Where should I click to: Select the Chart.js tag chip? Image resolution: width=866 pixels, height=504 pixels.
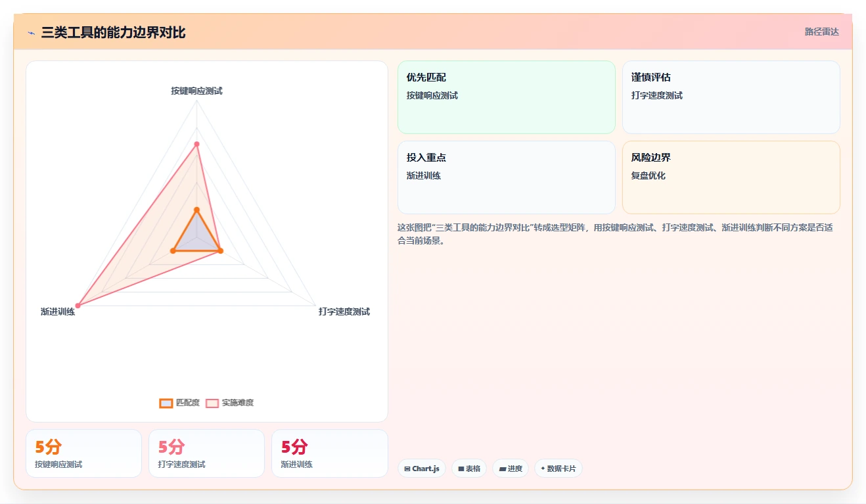tap(422, 469)
